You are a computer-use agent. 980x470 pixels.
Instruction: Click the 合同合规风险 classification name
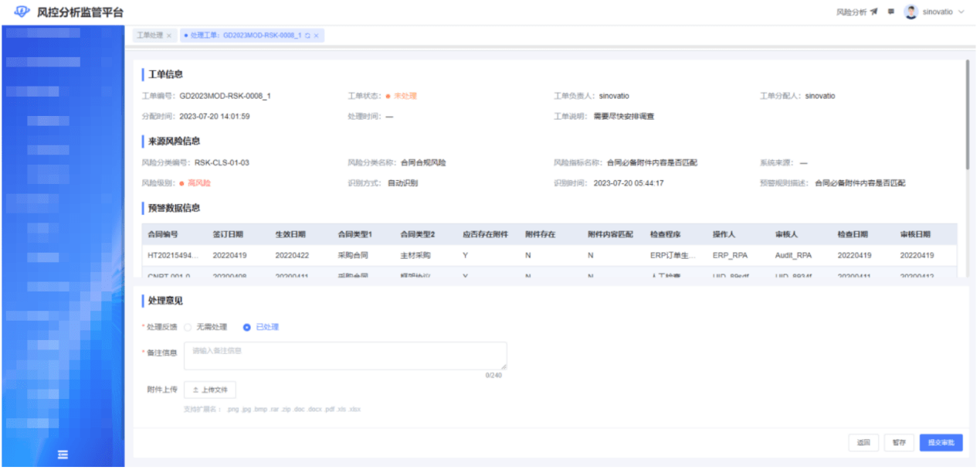coord(423,163)
